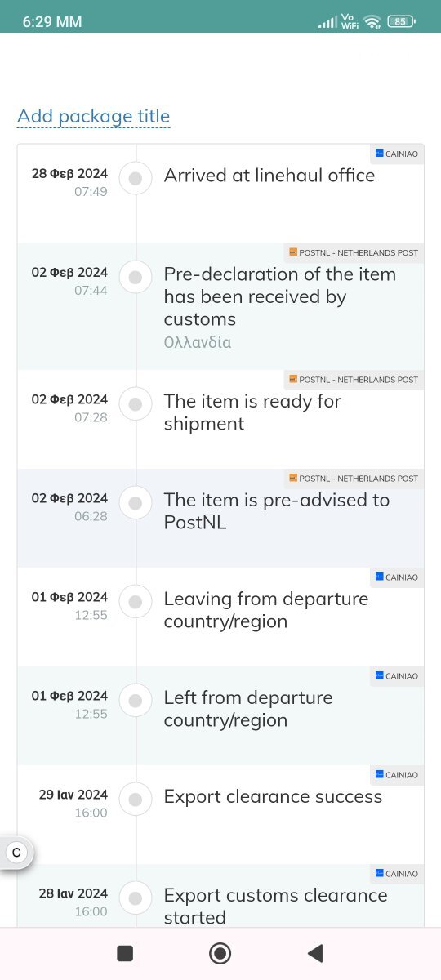The width and height of the screenshot is (441, 980).
Task: Tap the battery indicator in status bar
Action: coord(399,22)
